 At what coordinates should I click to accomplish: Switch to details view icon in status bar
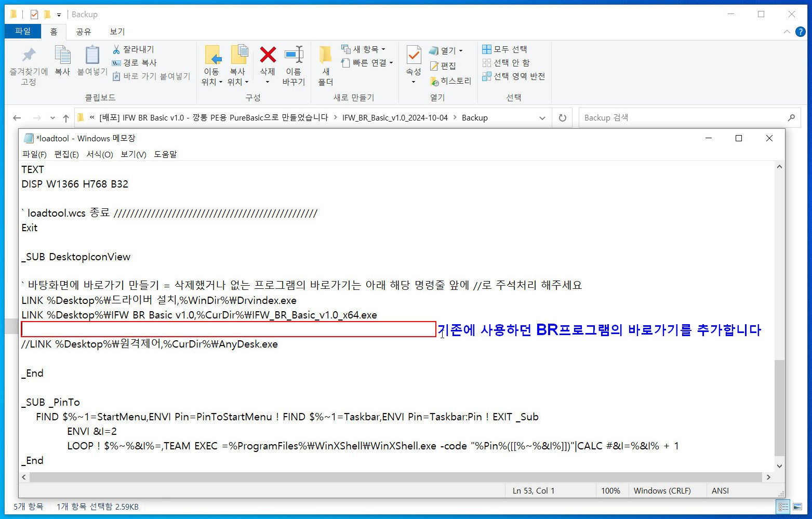tap(783, 507)
